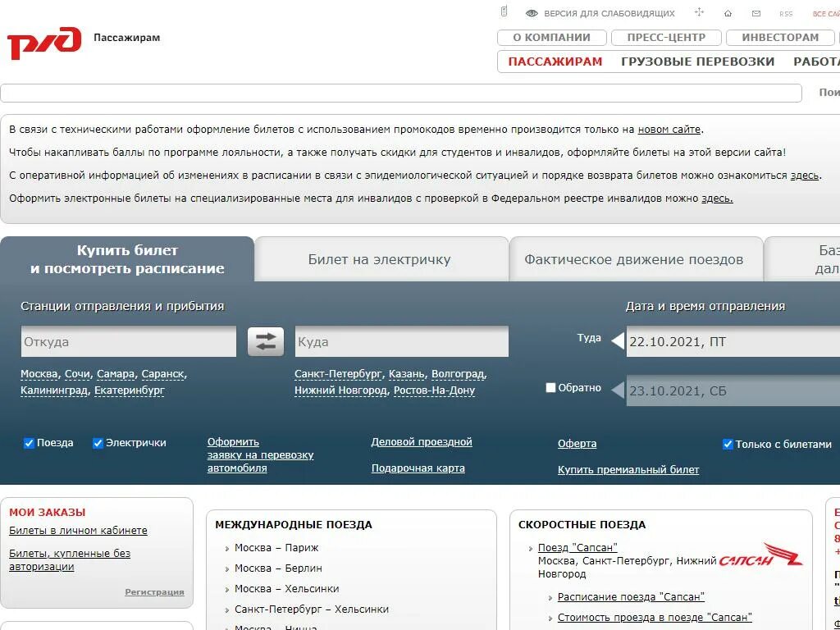840x630 pixels.
Task: Open the новом сайте link in notice
Action: tap(669, 129)
